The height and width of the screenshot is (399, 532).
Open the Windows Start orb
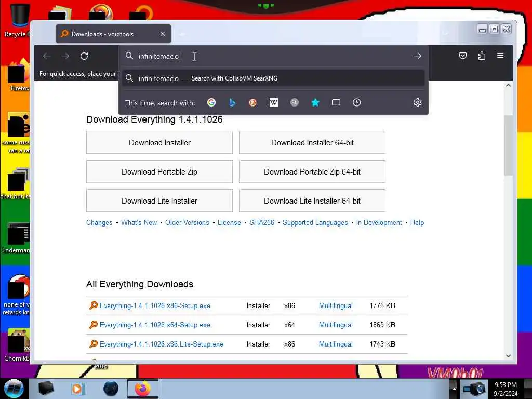click(x=14, y=389)
